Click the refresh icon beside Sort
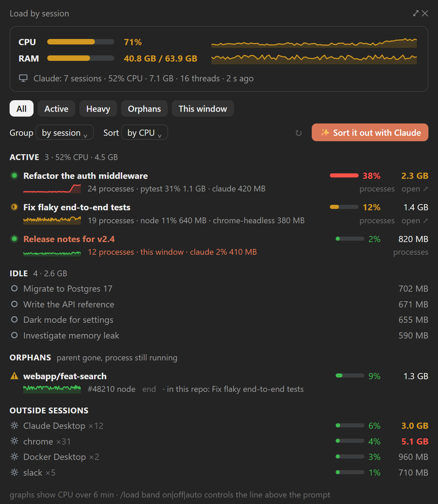 point(298,133)
